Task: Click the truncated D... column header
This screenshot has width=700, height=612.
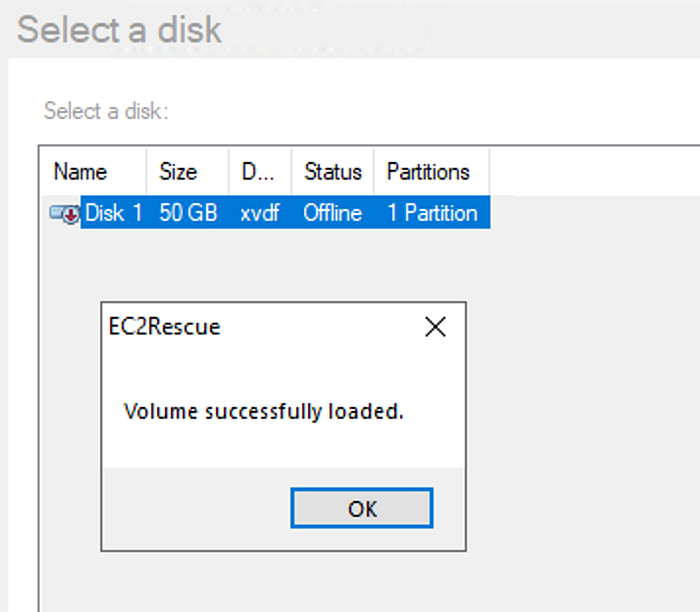Action: 260,172
